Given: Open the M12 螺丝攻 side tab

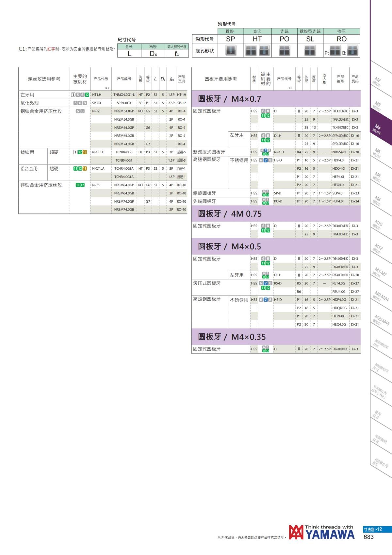Looking at the screenshot, I should (x=378, y=248).
